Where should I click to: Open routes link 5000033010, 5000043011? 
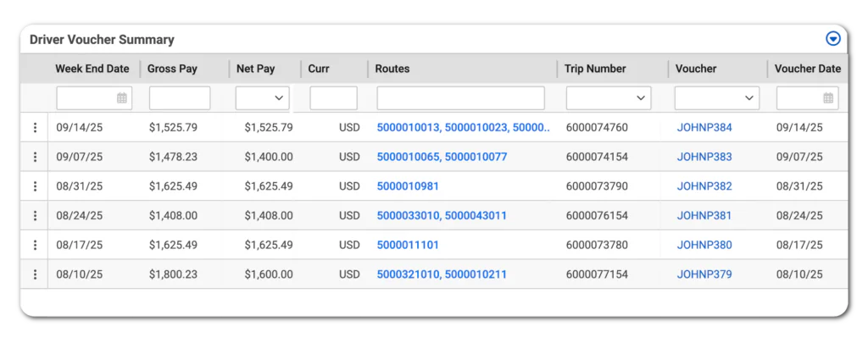pos(442,216)
